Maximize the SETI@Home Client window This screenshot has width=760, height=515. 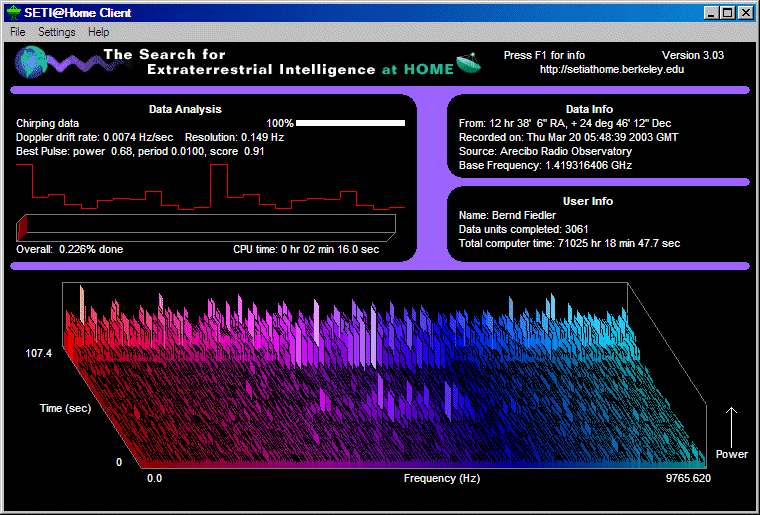point(727,13)
